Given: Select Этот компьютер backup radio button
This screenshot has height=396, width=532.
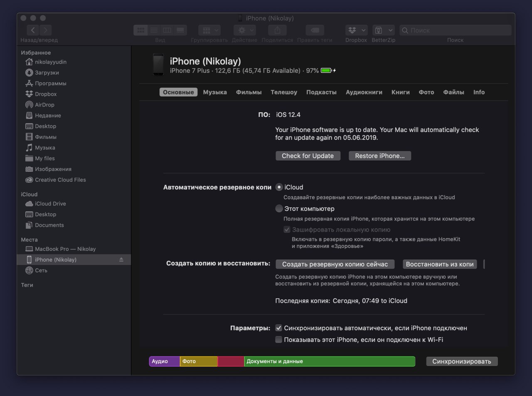Looking at the screenshot, I should tap(279, 209).
